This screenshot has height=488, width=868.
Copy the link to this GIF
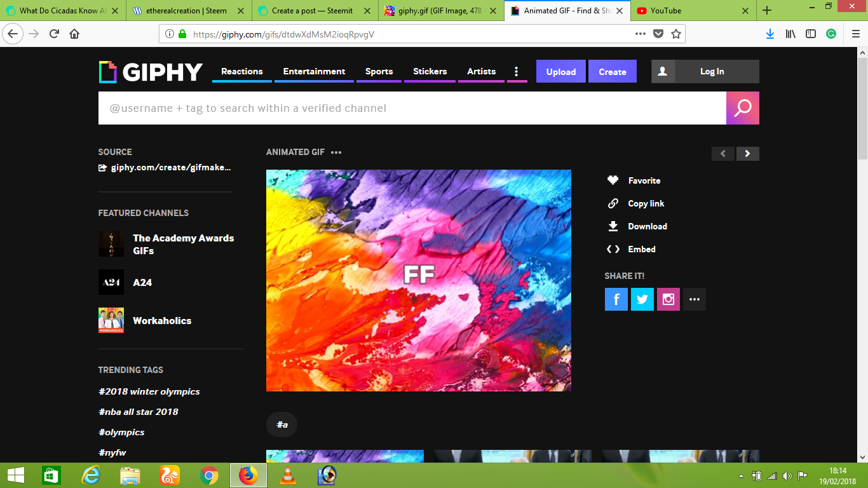(646, 203)
